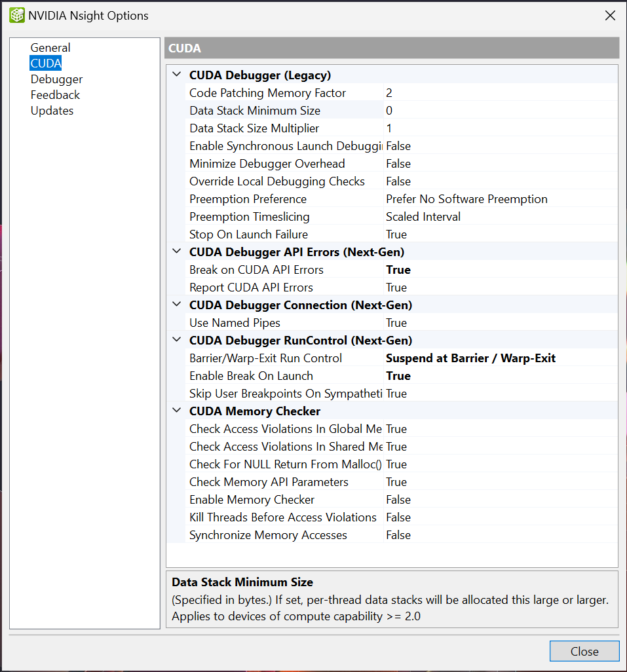627x672 pixels.
Task: Select Minimize Debugger Overhead label
Action: click(x=267, y=163)
